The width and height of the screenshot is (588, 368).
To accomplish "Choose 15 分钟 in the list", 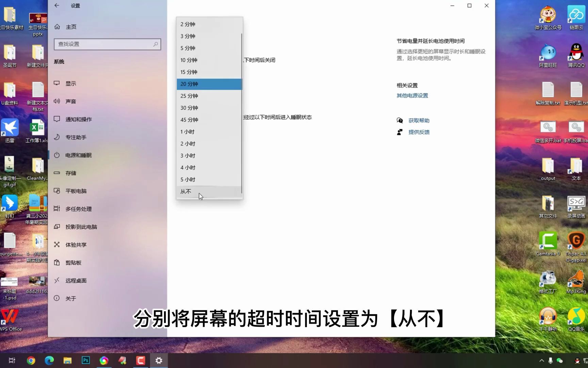I will (209, 72).
